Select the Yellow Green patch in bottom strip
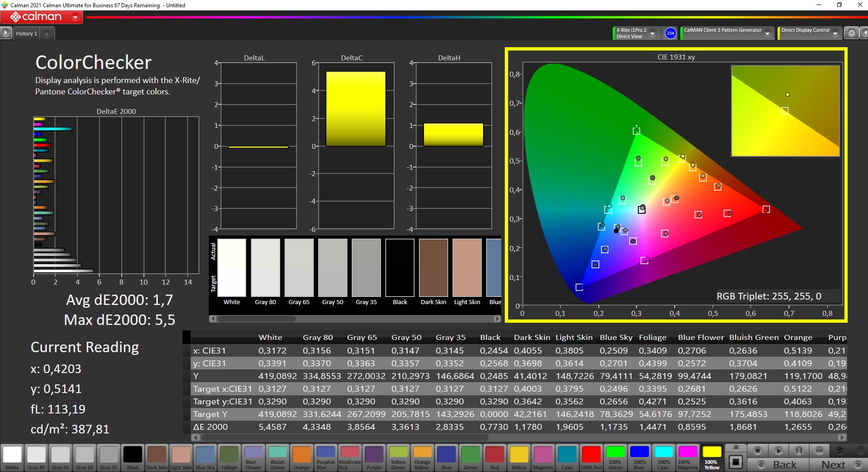 click(398, 457)
